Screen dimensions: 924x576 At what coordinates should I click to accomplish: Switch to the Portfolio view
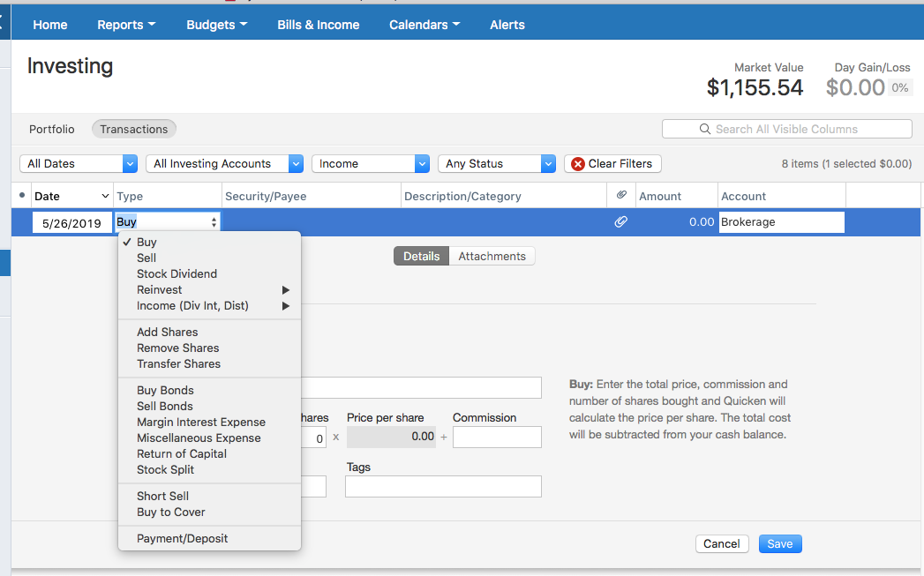coord(52,129)
